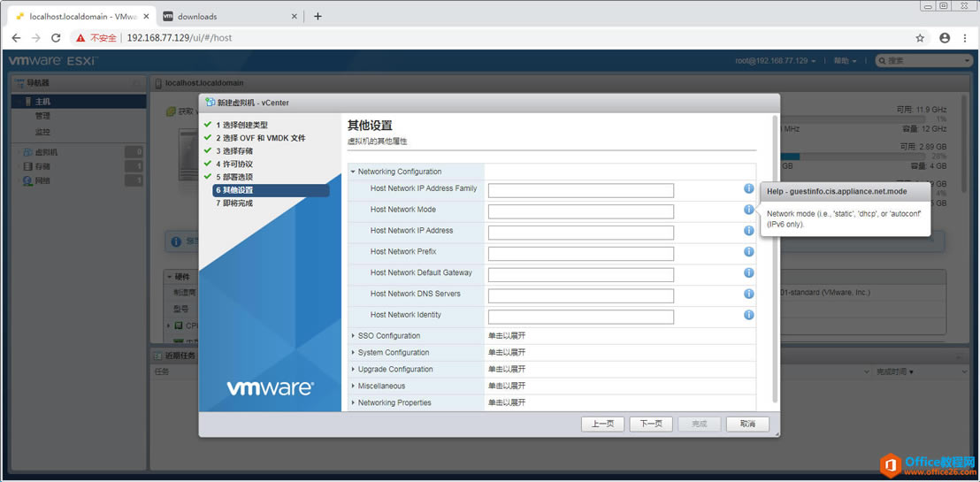980x482 pixels.
Task: Open the root@192.168.77.129 user dropdown
Action: pos(776,61)
